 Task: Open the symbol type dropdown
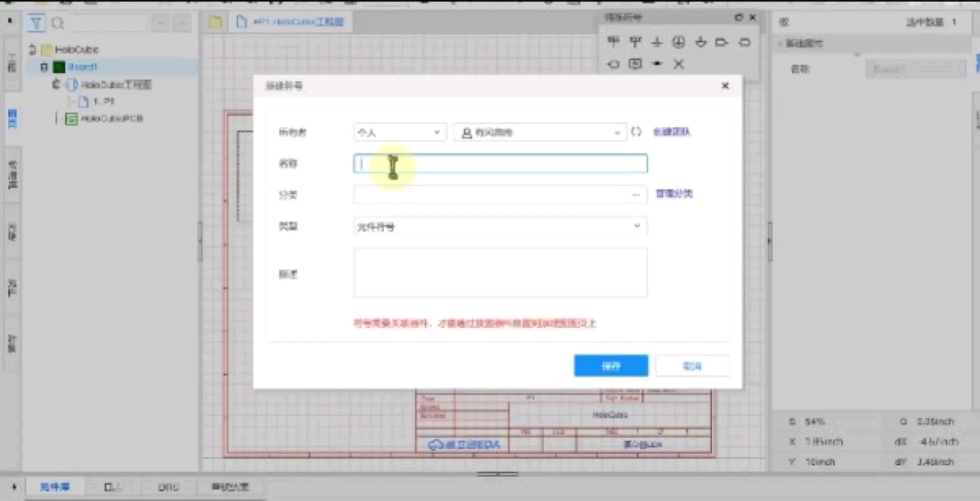pos(500,226)
